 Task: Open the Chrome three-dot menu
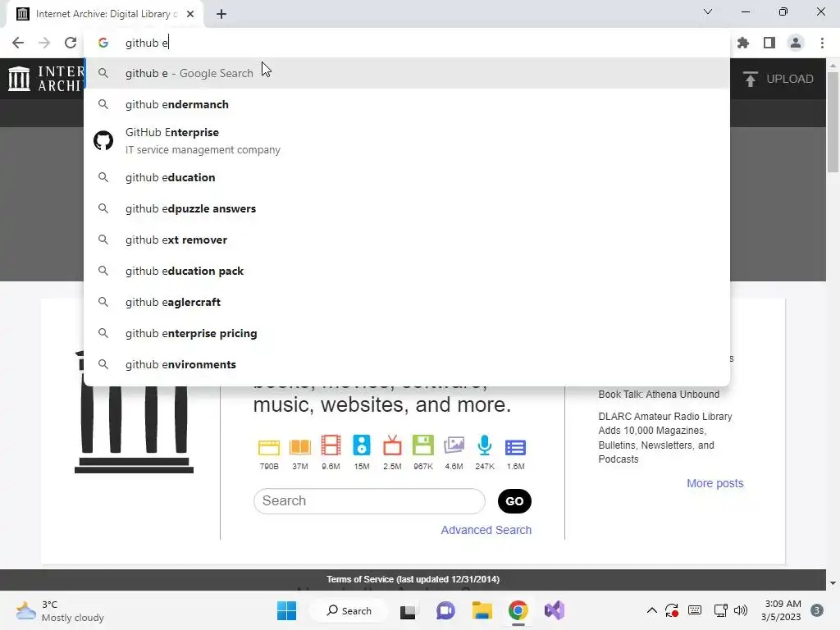[822, 43]
